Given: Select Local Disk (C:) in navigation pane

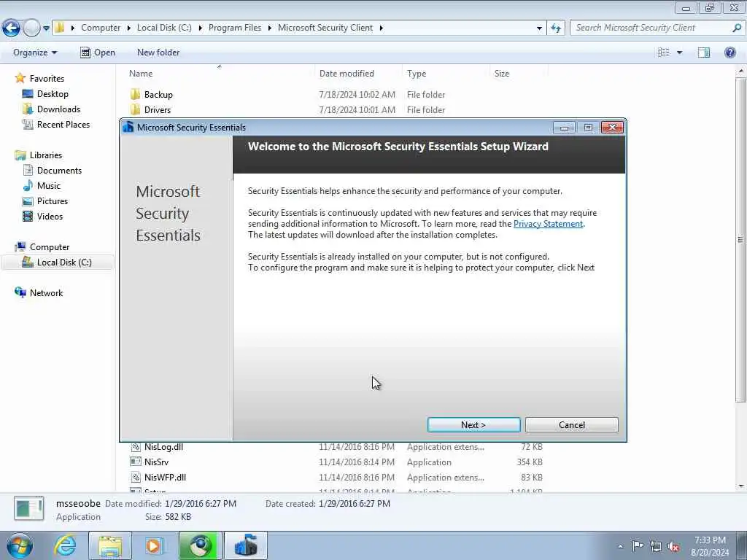Looking at the screenshot, I should (64, 262).
